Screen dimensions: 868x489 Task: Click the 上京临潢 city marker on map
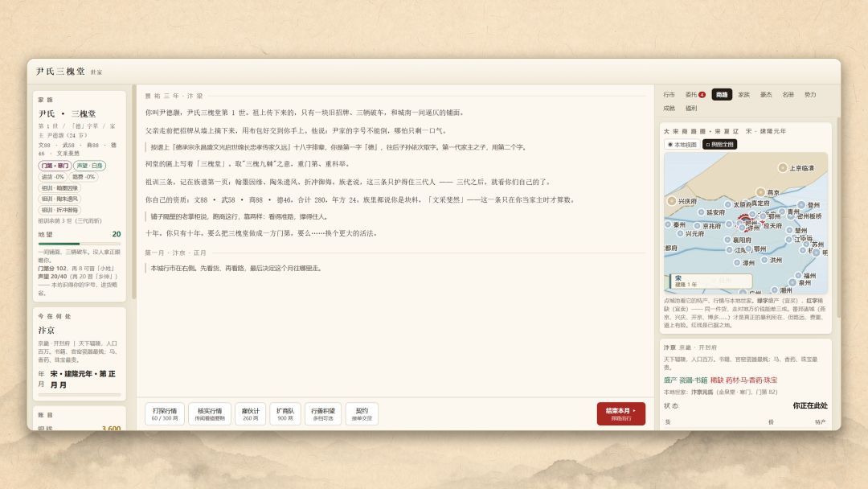[783, 168]
